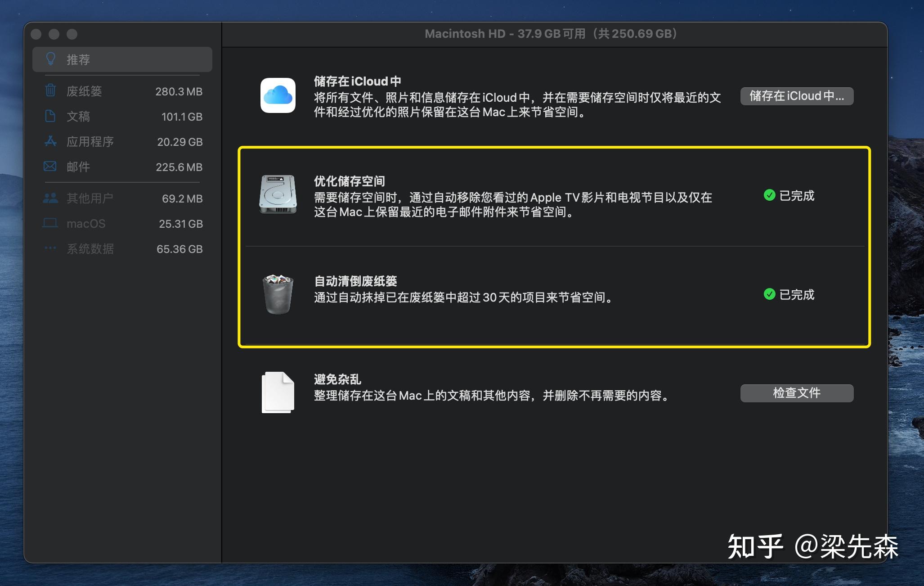The image size is (924, 586).
Task: Open the 文稿 101.1 GB sidebar category
Action: [122, 117]
